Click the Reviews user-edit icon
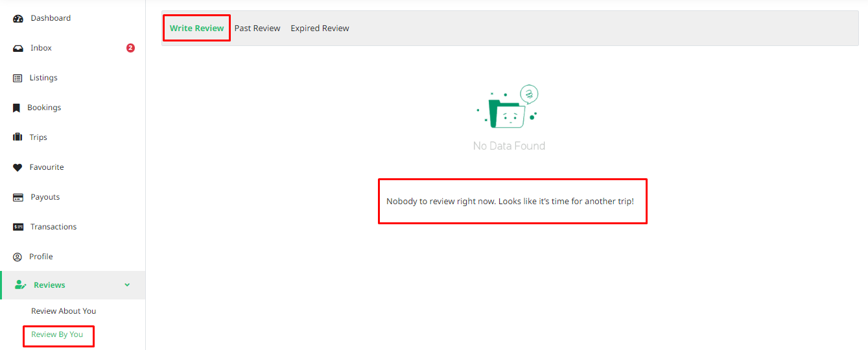The width and height of the screenshot is (868, 350). 20,285
